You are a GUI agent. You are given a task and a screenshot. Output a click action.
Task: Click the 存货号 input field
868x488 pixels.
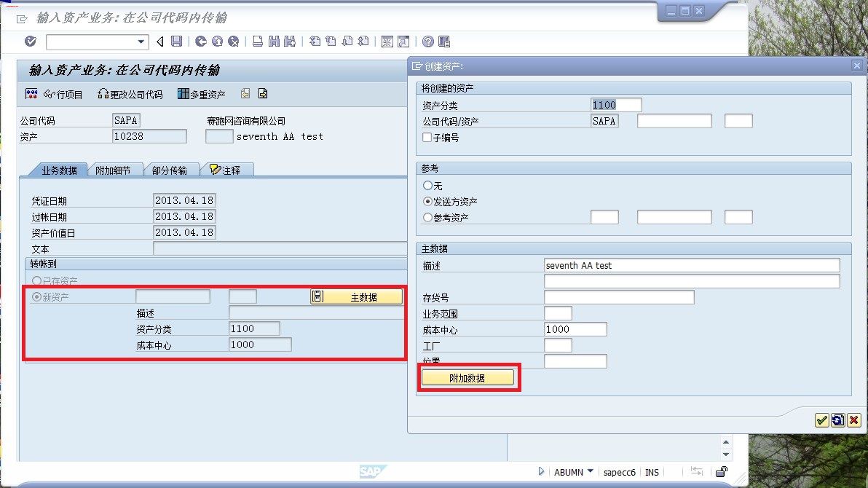click(619, 297)
